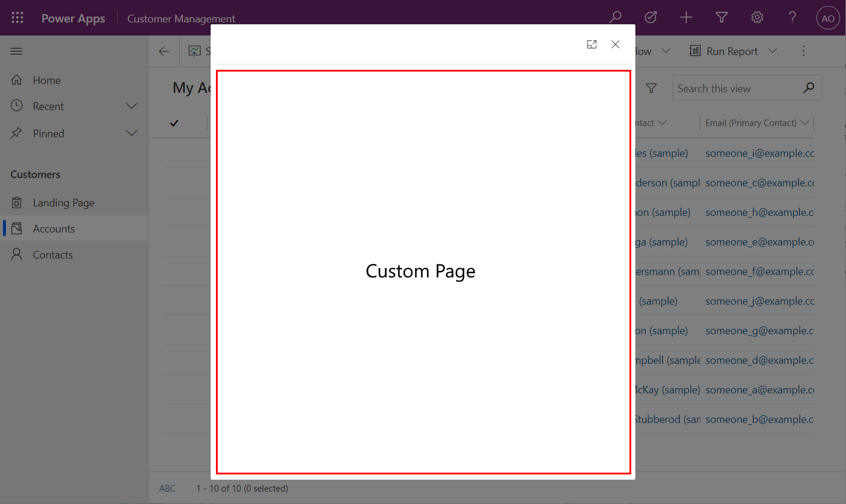This screenshot has height=504, width=846.
Task: Click the back arrow in the command bar
Action: tap(164, 51)
